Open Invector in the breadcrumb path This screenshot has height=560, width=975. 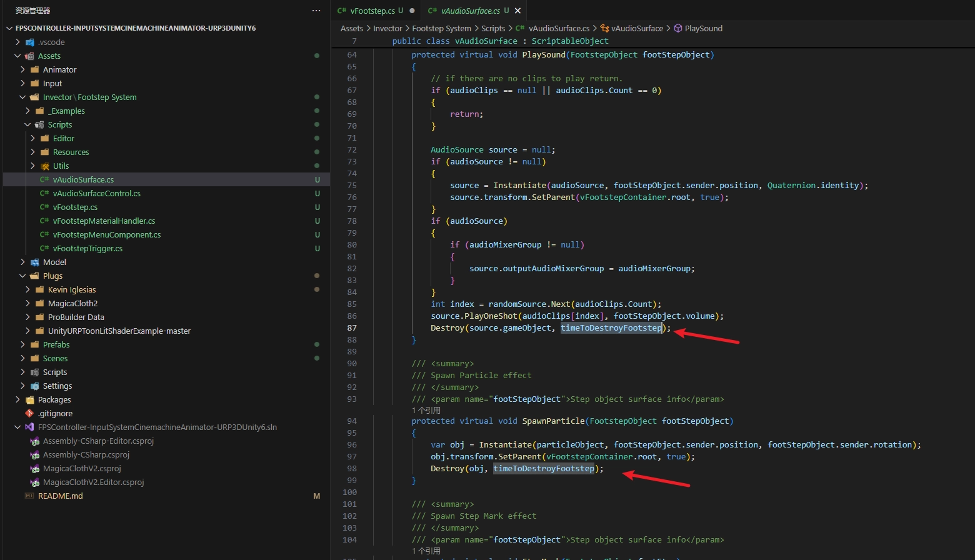click(x=387, y=28)
